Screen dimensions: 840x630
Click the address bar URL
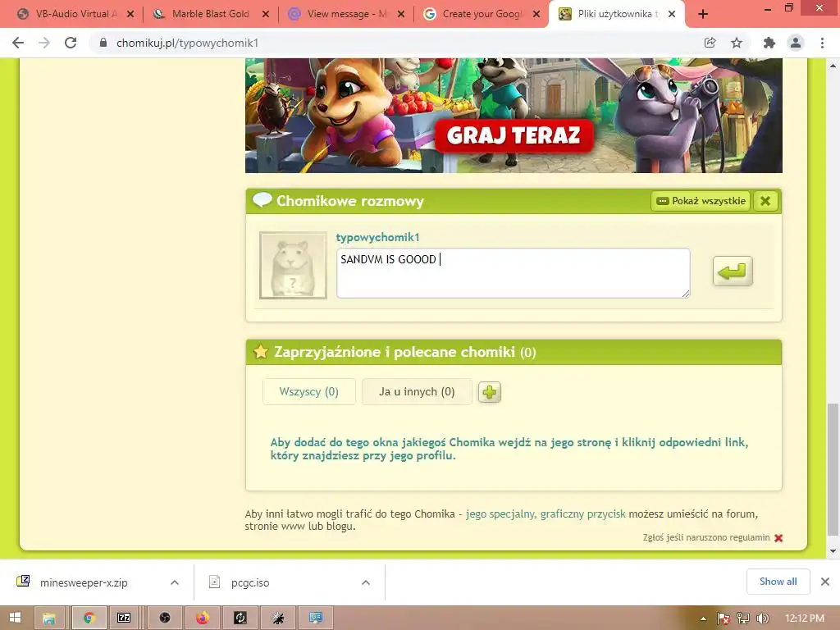coord(188,43)
